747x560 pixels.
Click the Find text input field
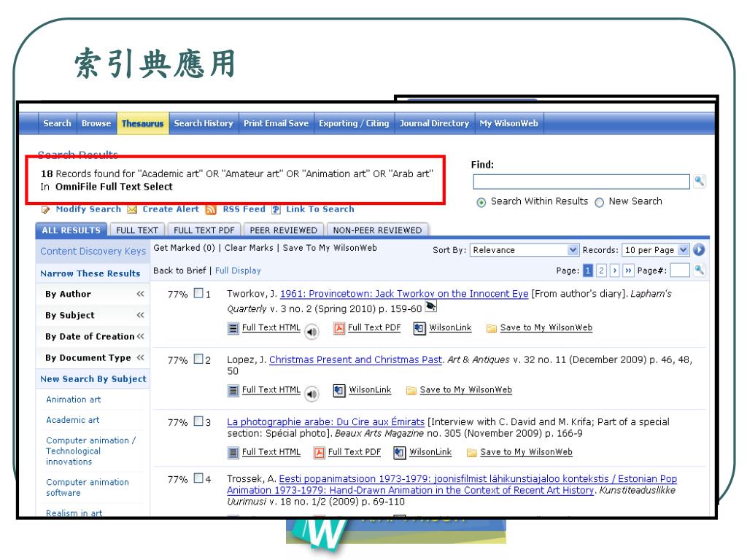581,182
